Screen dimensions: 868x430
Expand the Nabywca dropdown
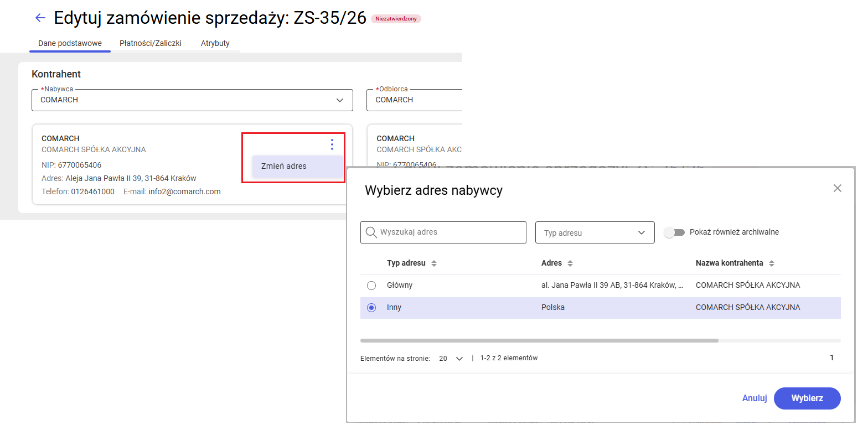coord(192,100)
